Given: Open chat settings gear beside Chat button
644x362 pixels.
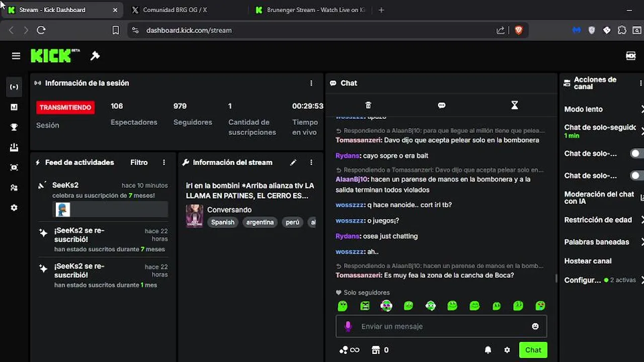Looking at the screenshot, I should click(x=507, y=350).
